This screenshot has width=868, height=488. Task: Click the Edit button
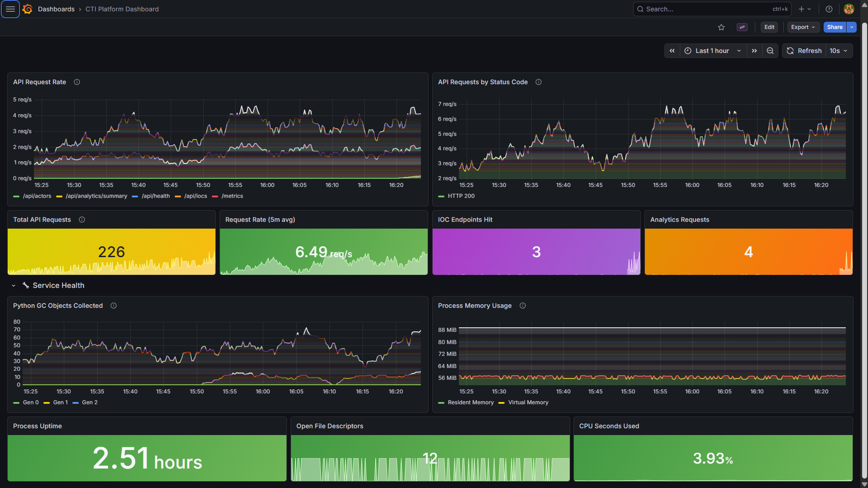(769, 27)
